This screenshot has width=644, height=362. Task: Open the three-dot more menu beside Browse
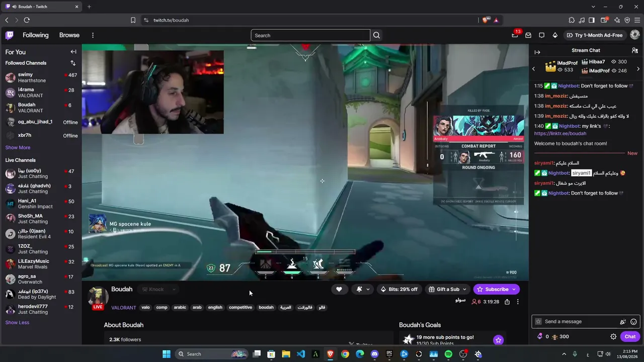93,35
